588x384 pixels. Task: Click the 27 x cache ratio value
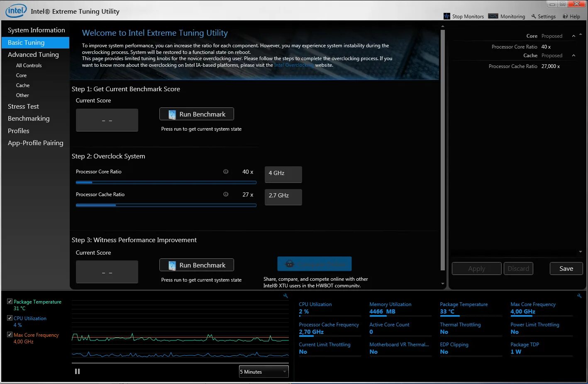248,194
